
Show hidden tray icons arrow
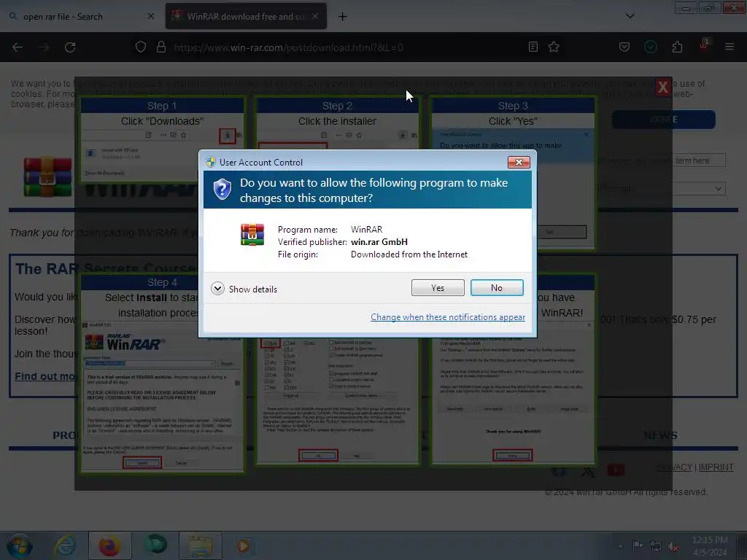[x=620, y=546]
